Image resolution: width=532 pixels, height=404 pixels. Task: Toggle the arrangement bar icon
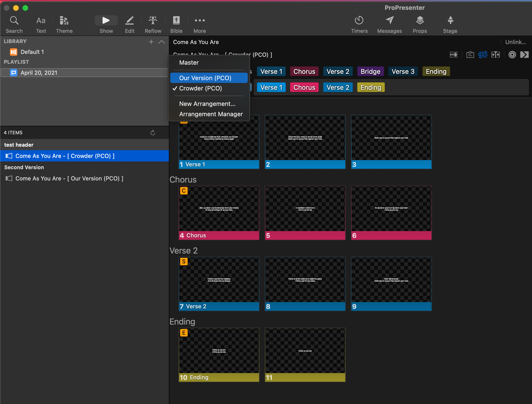coord(483,55)
